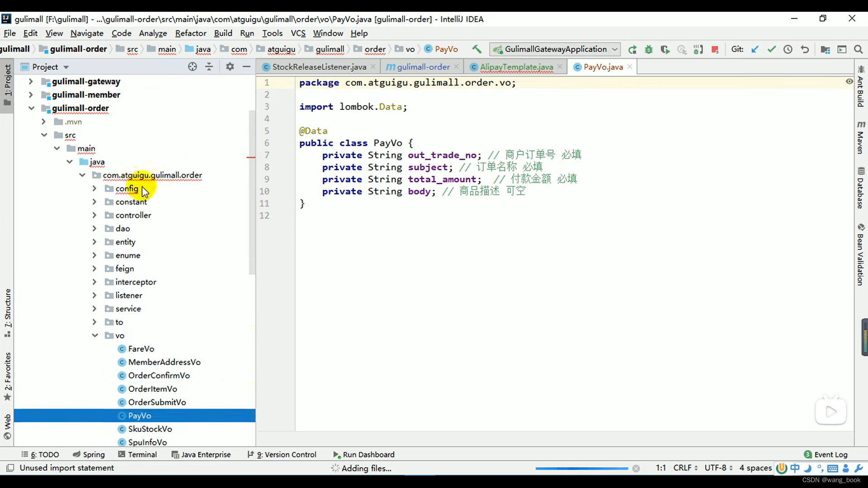Toggle code inspection eye icon in editor
868x488 pixels.
[x=849, y=81]
